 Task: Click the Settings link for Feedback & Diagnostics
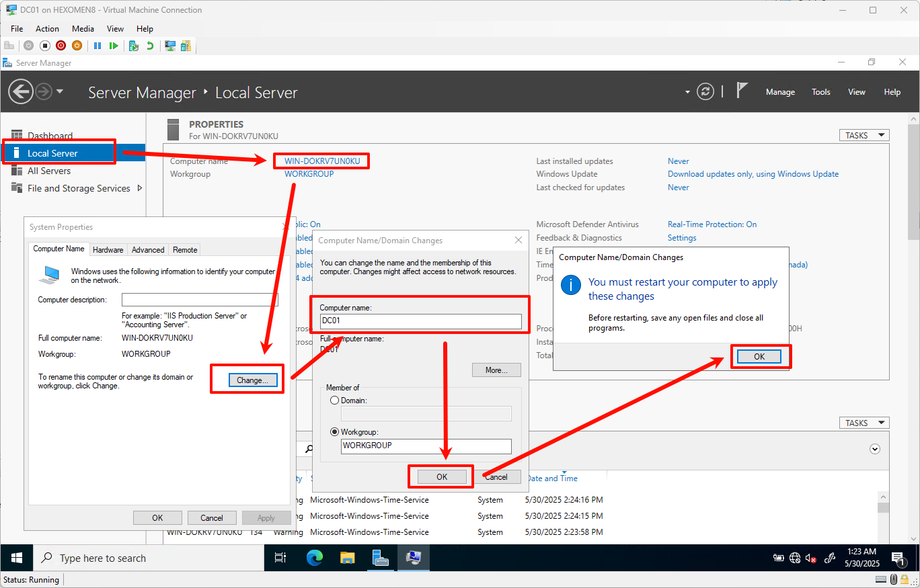(x=682, y=238)
